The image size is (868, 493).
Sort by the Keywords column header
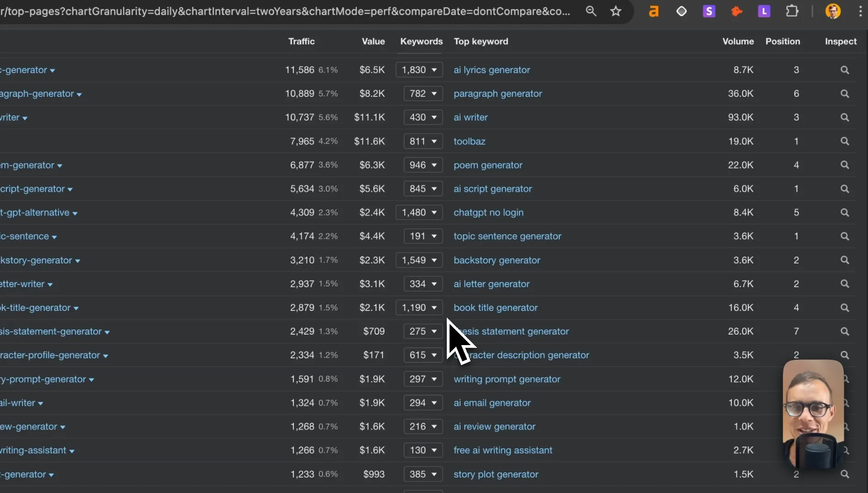point(421,42)
